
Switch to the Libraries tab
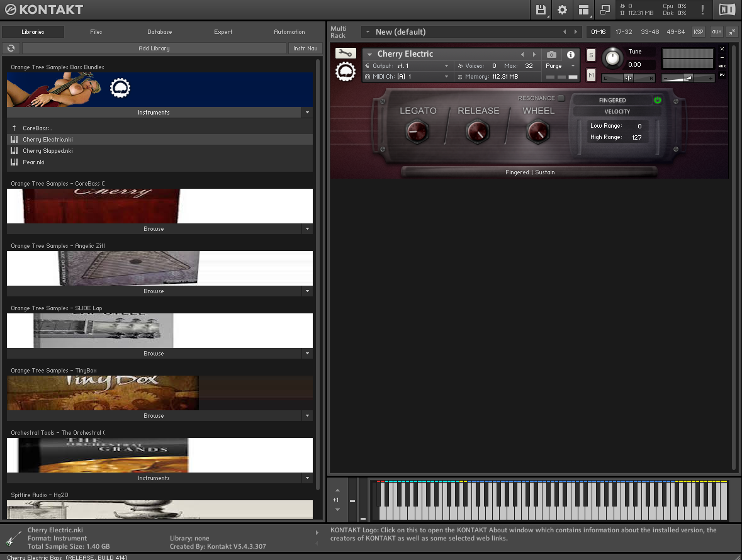tap(33, 31)
